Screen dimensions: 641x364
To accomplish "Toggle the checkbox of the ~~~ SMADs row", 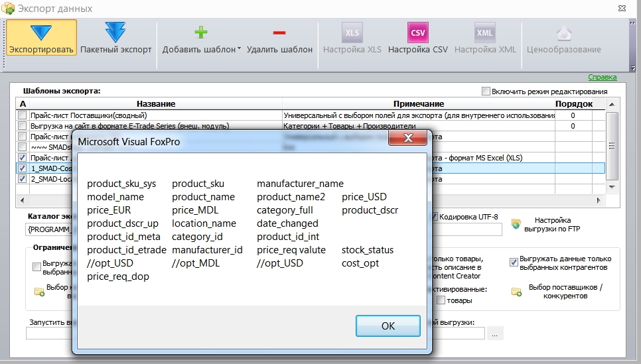I will pos(23,147).
